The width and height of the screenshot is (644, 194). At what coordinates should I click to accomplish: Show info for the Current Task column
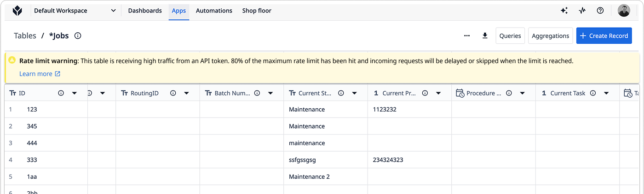[593, 93]
